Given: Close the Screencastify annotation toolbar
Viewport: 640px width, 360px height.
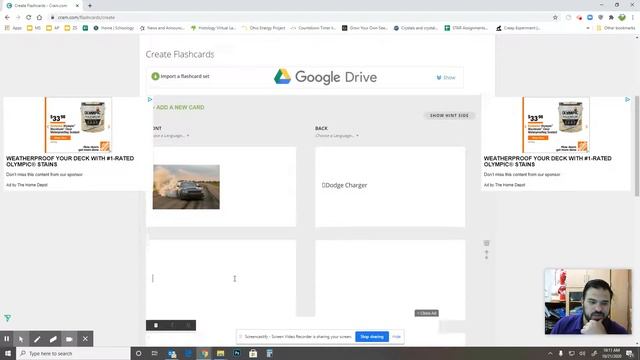Looking at the screenshot, I should coord(85,339).
